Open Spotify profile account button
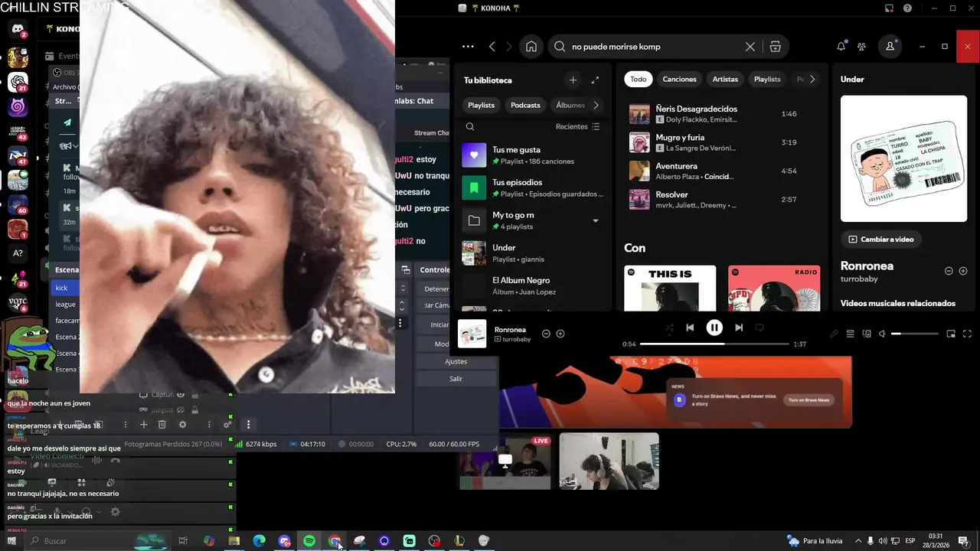The height and width of the screenshot is (551, 980). 890,47
